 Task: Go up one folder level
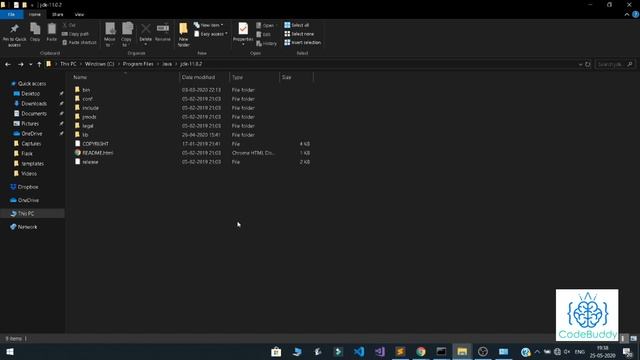point(39,64)
